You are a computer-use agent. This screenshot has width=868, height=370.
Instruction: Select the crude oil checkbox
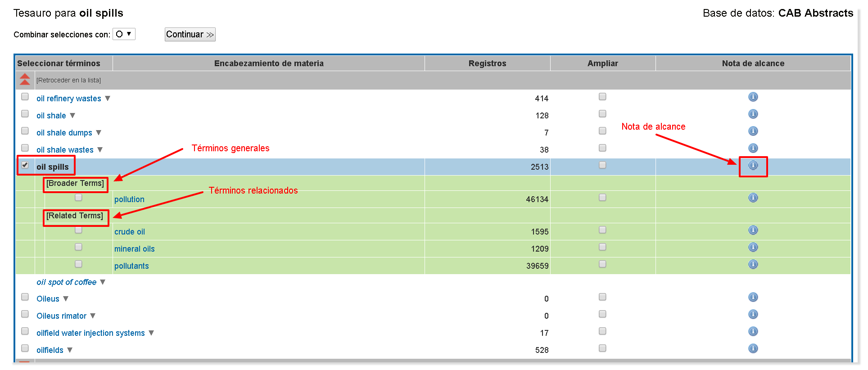coord(78,230)
